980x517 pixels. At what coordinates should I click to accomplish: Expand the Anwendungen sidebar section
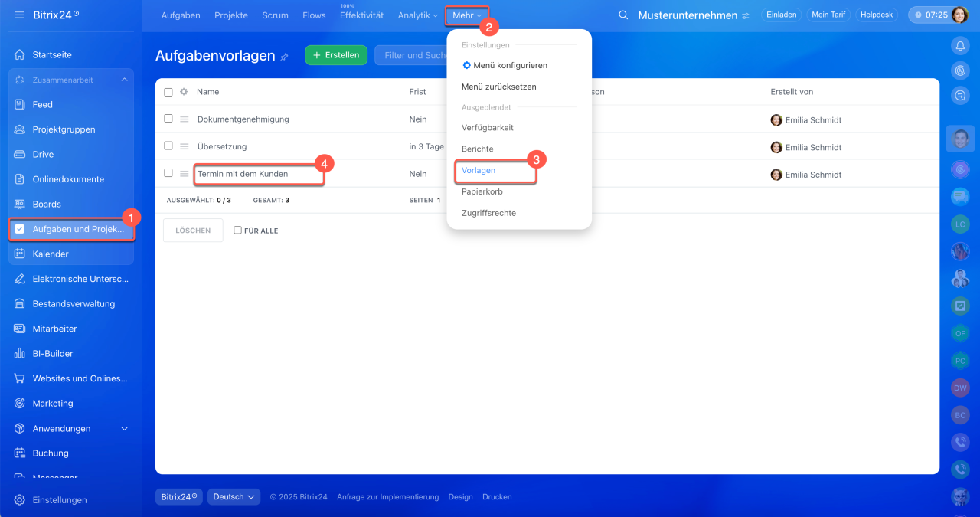point(125,429)
